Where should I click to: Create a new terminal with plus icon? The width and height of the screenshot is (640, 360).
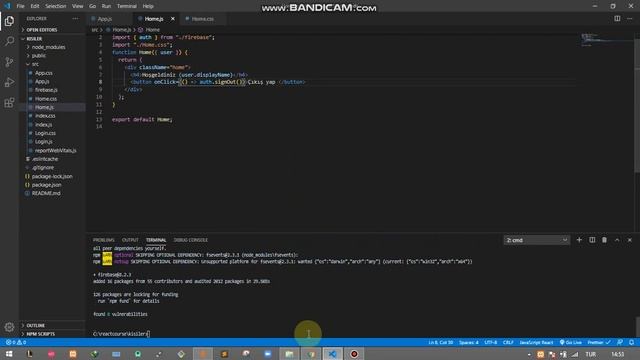point(579,240)
